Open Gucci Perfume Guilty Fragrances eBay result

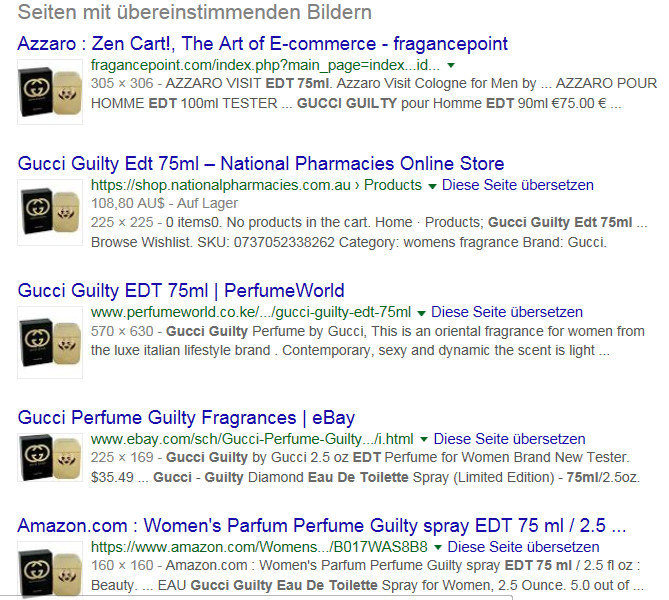click(186, 418)
